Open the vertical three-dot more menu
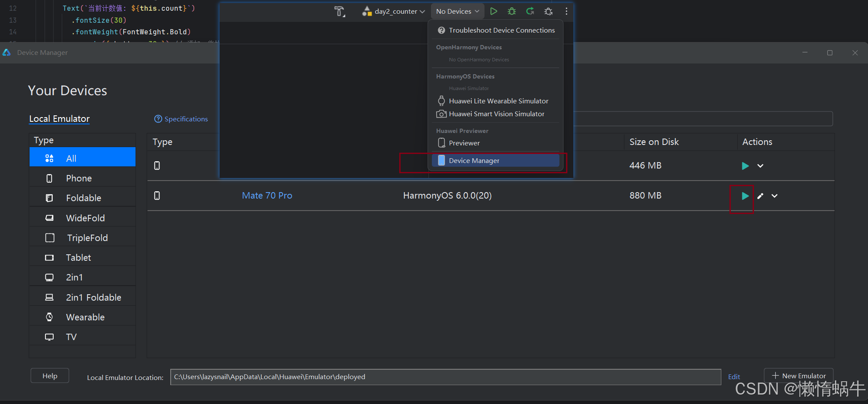 pyautogui.click(x=567, y=11)
